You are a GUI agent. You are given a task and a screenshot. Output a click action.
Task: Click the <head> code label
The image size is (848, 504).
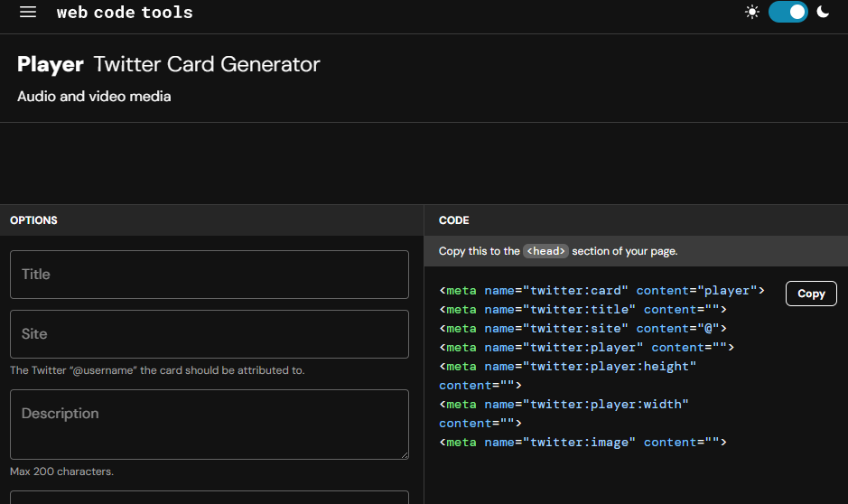tap(545, 251)
